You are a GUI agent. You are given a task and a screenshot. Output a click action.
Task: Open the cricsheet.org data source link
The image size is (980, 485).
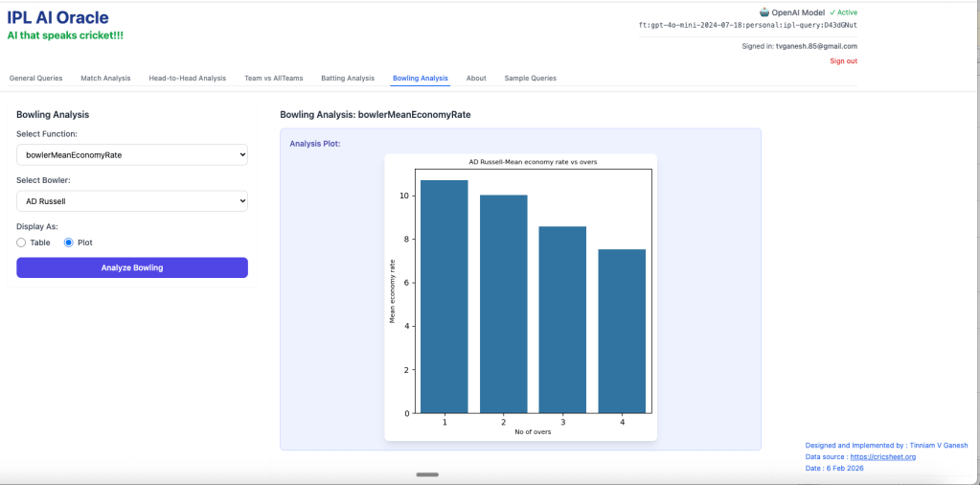click(883, 457)
